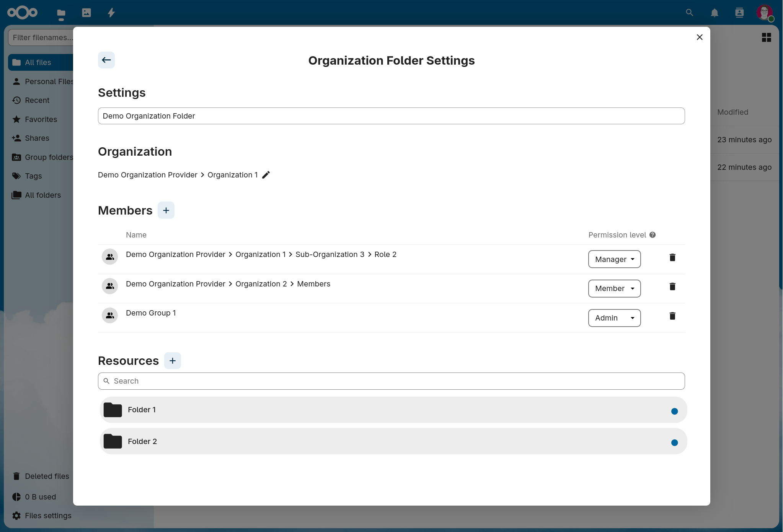Edit organization with the pencil icon
783x532 pixels.
(x=266, y=175)
